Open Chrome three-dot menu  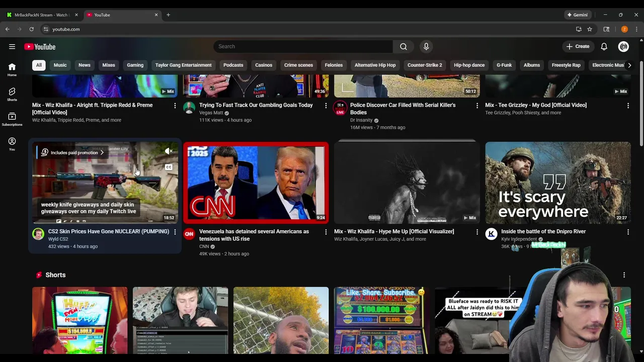coord(636,29)
